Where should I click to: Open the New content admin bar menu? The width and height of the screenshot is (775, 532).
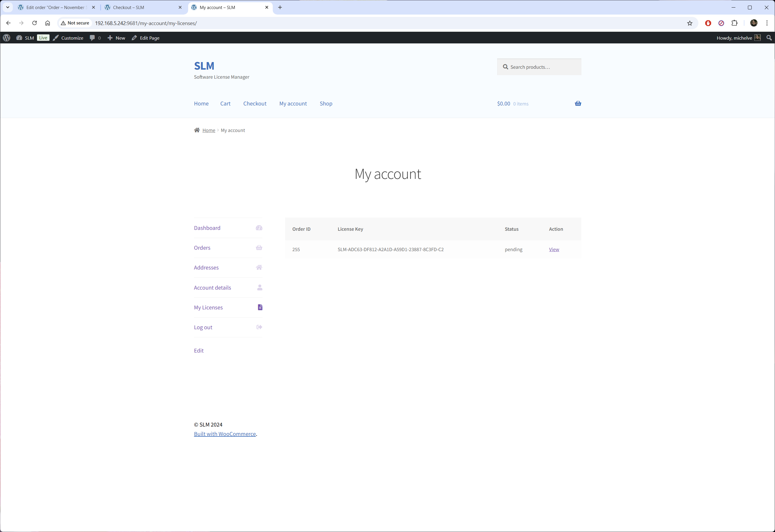click(116, 38)
